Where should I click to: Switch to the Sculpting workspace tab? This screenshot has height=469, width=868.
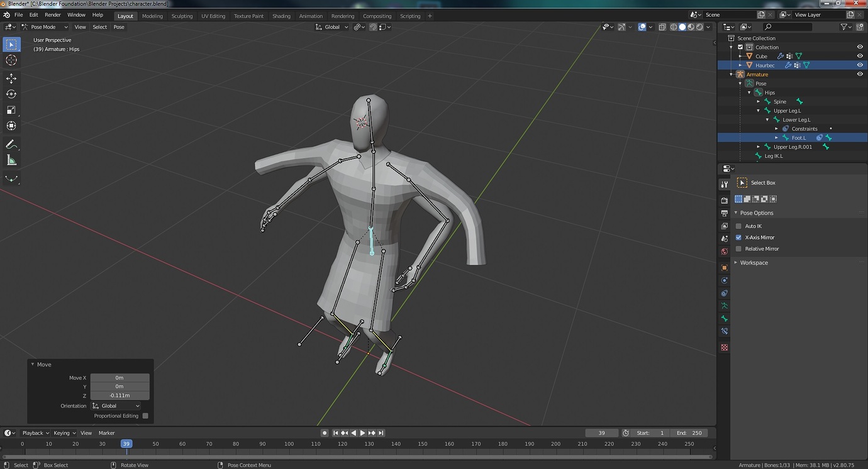coord(182,16)
